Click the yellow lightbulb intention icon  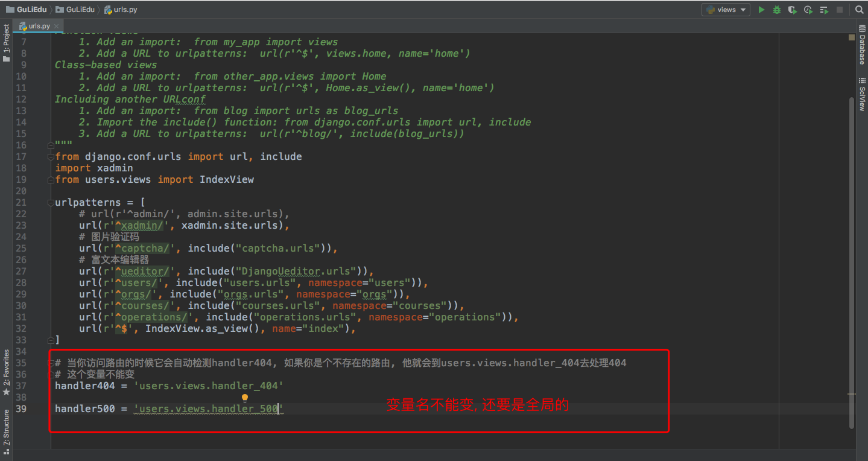(x=245, y=398)
